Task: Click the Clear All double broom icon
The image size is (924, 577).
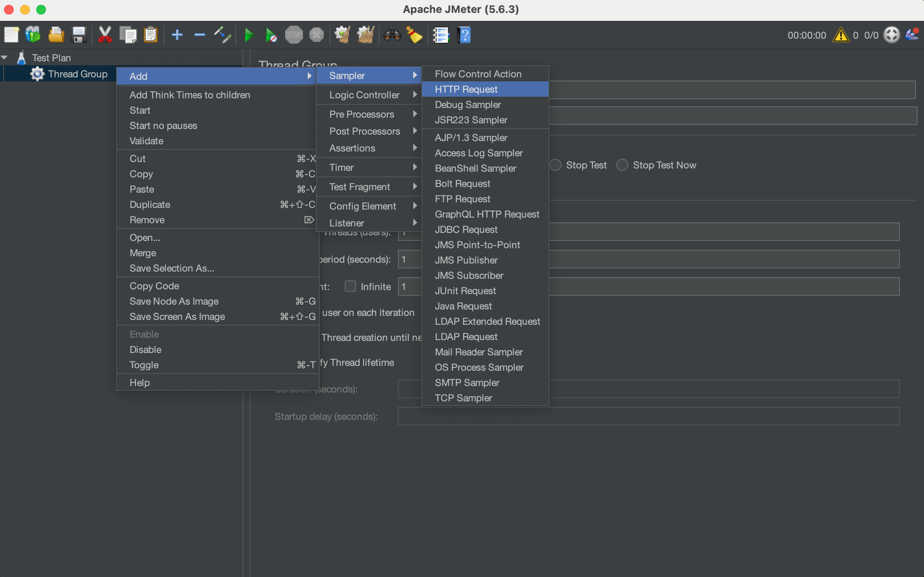Action: 366,35
